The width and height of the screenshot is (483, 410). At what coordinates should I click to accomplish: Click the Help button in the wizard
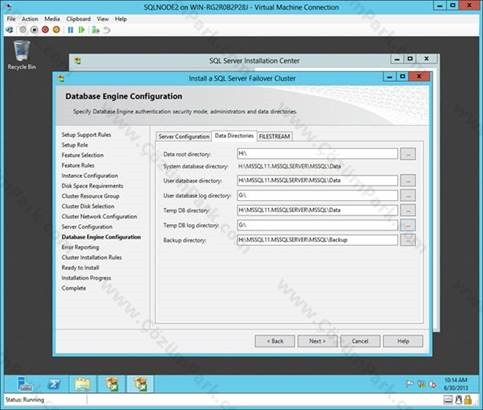pyautogui.click(x=403, y=341)
